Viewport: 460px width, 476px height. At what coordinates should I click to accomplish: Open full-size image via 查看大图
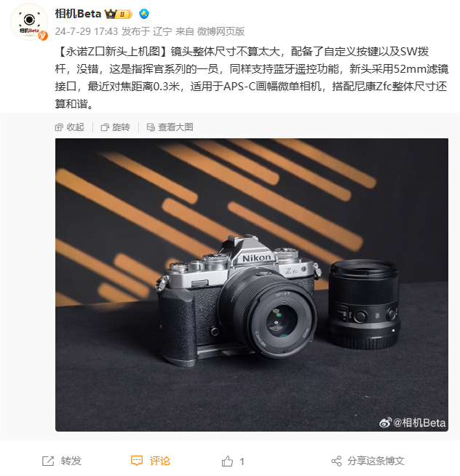point(170,127)
